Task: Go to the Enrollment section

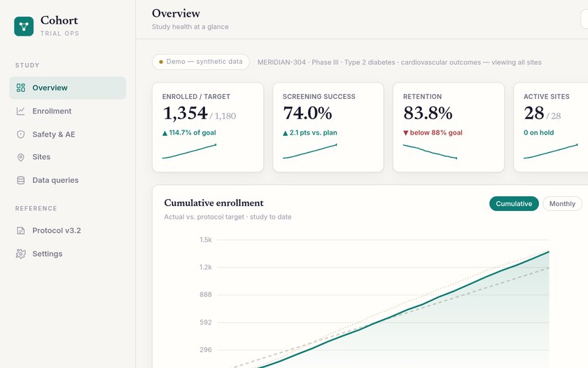Action: coord(67,111)
